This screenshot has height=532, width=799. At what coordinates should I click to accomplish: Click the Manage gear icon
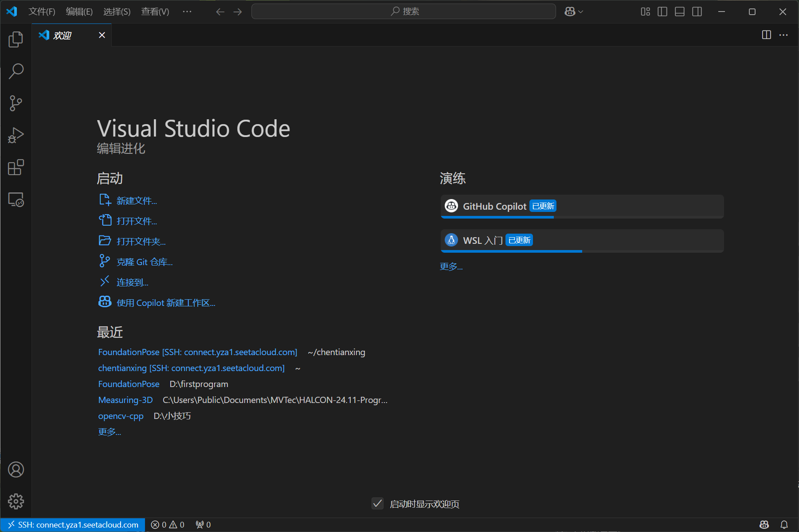[x=16, y=501]
